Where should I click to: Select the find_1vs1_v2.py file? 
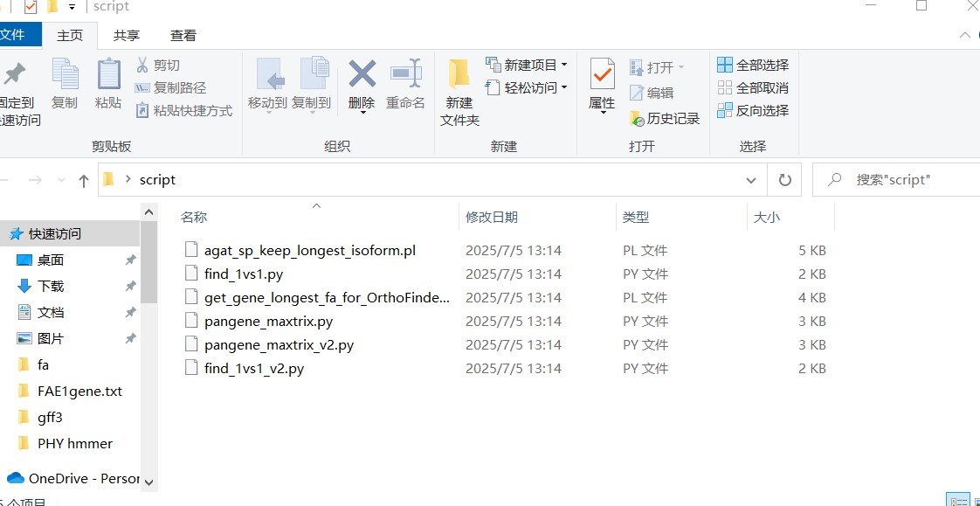254,369
